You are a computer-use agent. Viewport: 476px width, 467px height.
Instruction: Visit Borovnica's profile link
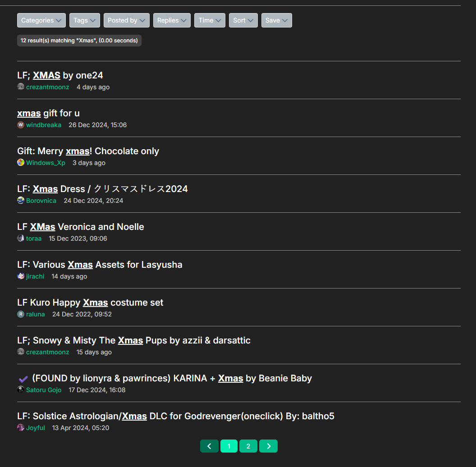[x=41, y=201]
